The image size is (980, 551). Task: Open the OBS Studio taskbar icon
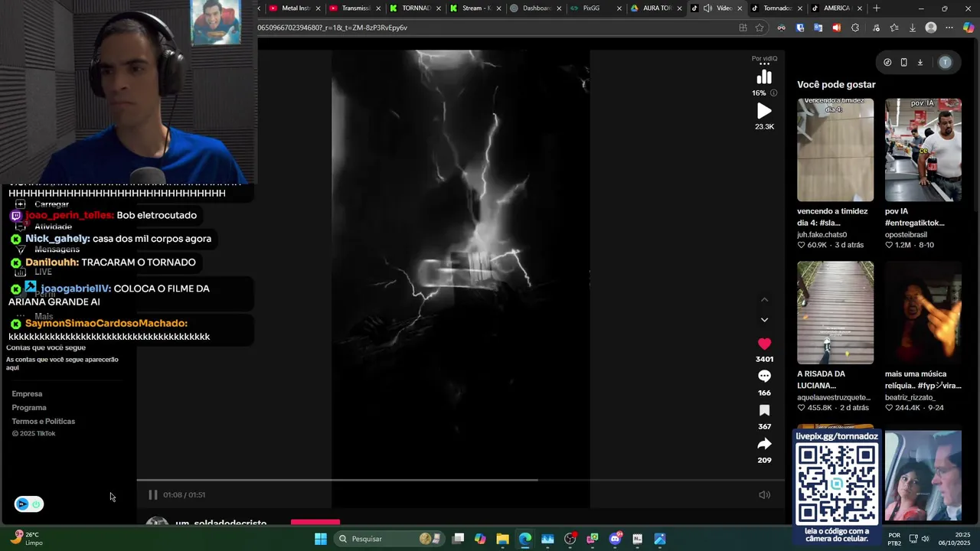click(570, 539)
